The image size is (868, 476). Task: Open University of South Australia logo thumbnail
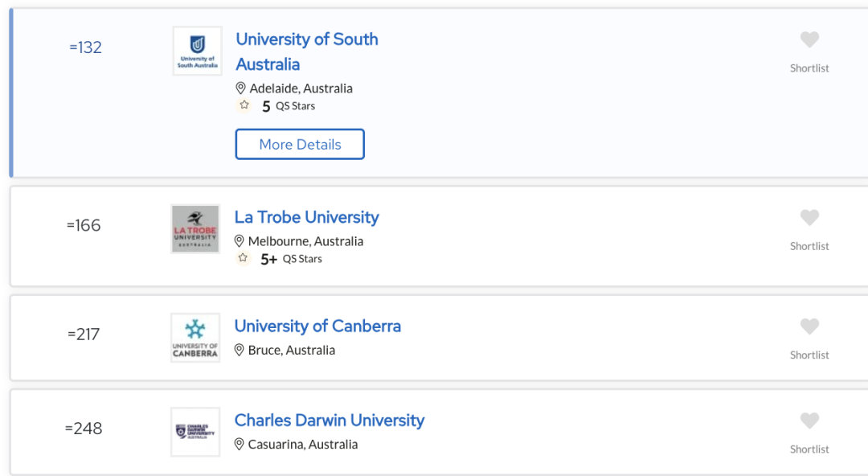197,51
